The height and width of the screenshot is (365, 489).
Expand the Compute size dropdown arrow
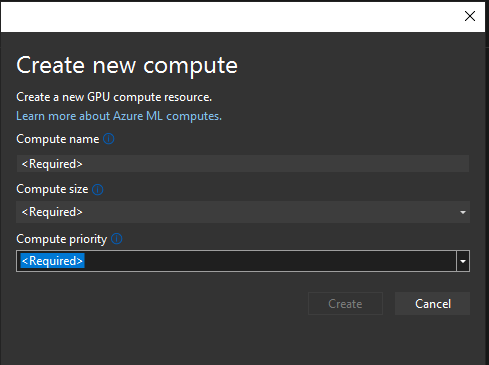[x=463, y=212]
